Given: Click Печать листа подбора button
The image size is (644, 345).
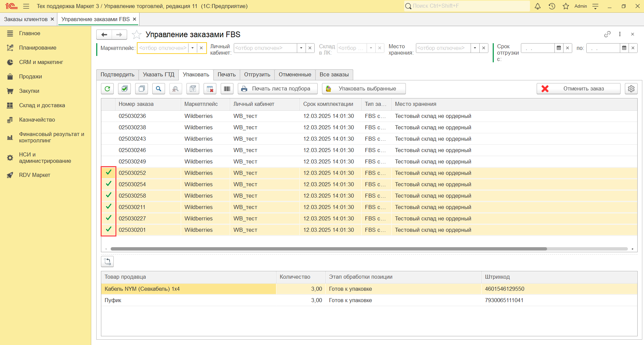Looking at the screenshot, I should coord(278,89).
